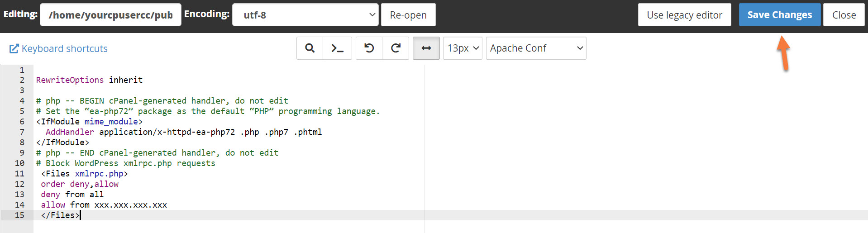Close the file editor

844,15
